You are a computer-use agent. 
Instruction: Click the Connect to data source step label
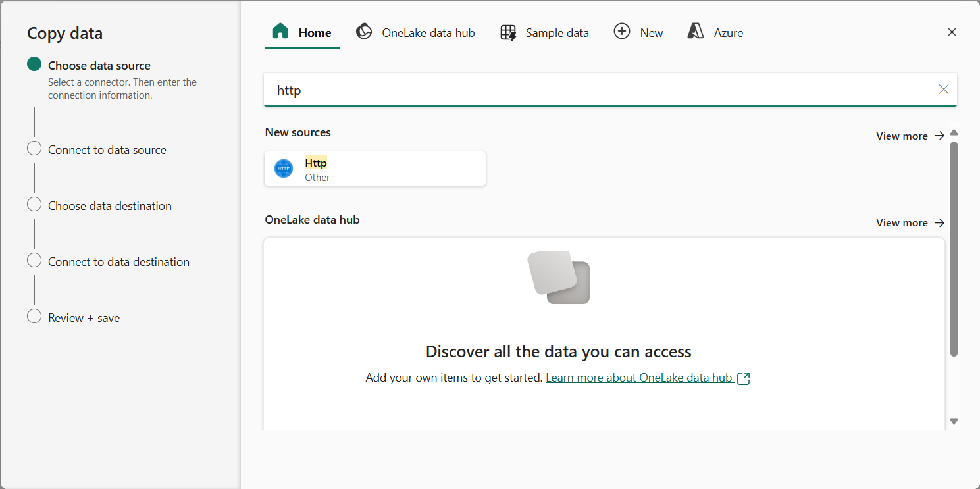point(107,150)
